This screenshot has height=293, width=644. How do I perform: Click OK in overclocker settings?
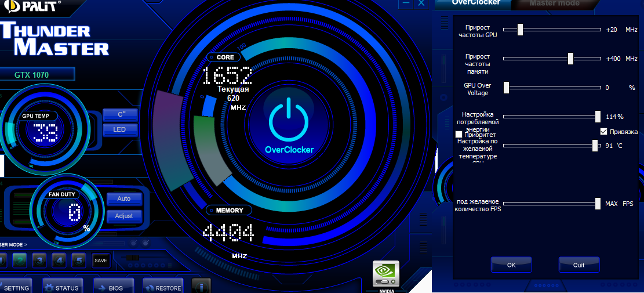pos(511,265)
